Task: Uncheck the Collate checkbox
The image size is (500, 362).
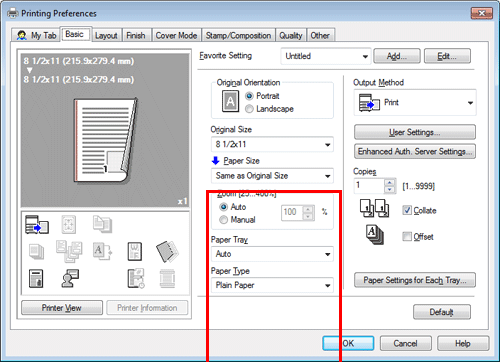Action: point(407,210)
